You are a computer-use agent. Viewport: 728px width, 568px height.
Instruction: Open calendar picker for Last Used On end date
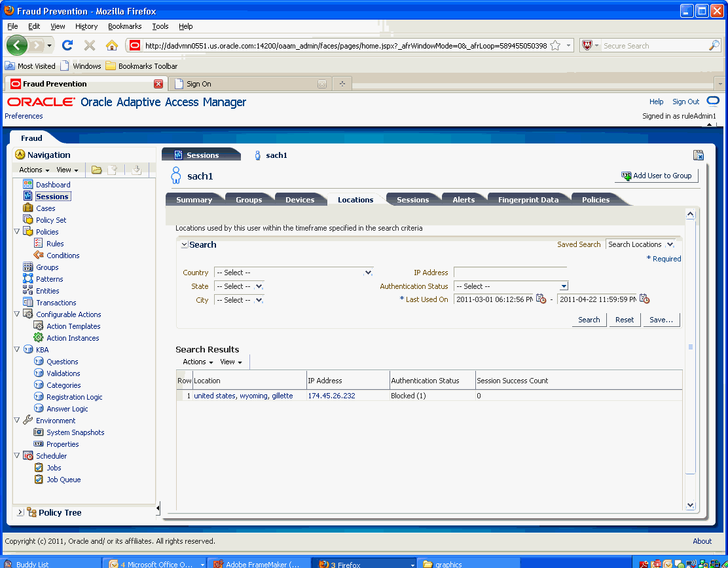[644, 299]
